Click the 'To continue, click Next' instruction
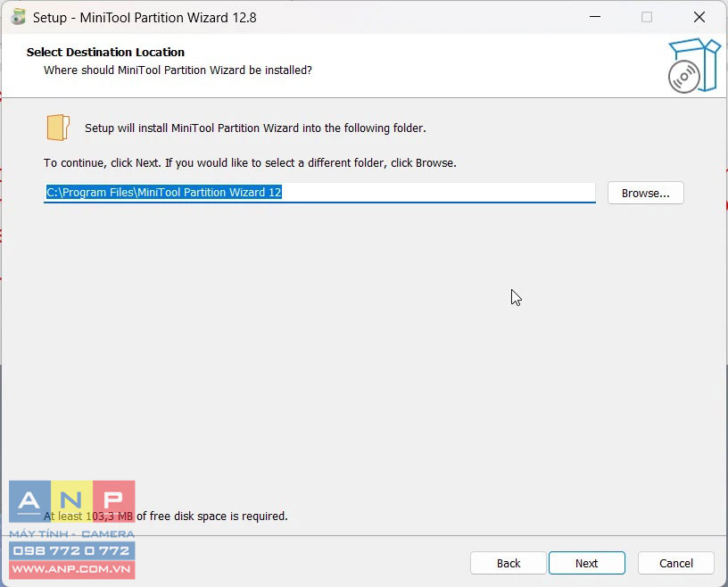This screenshot has height=587, width=728. [250, 163]
